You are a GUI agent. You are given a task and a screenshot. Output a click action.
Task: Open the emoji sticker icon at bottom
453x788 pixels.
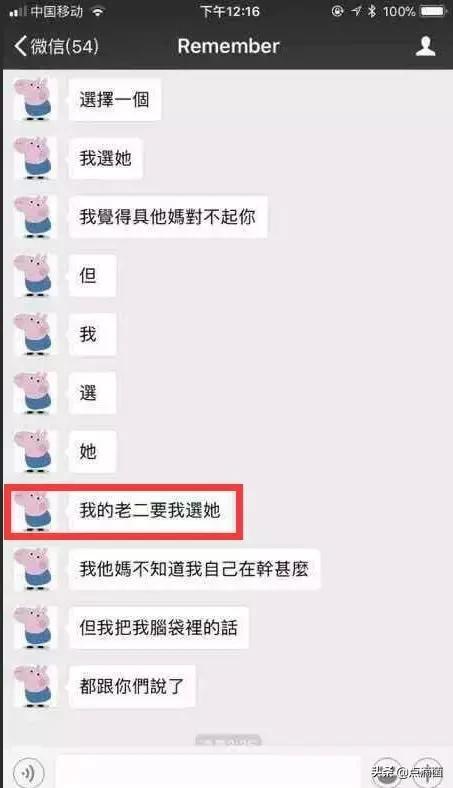click(x=386, y=771)
